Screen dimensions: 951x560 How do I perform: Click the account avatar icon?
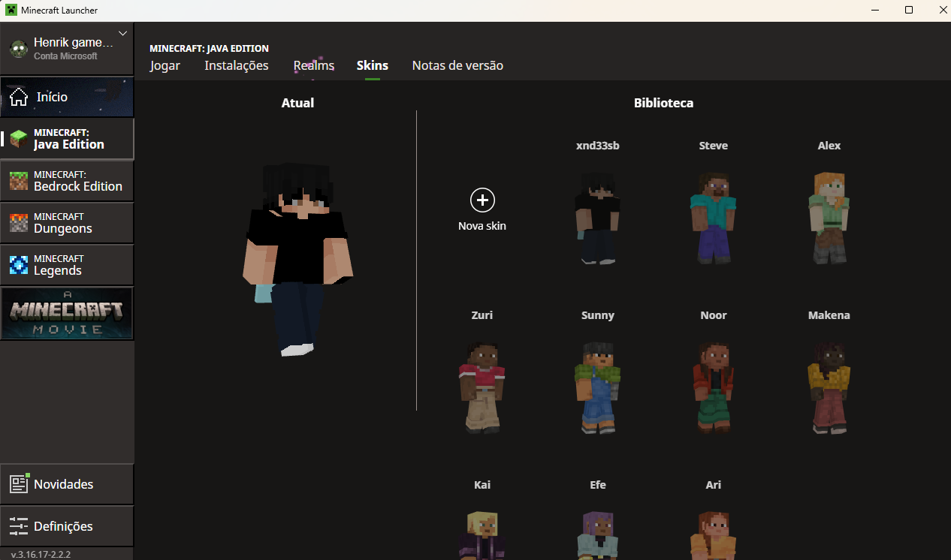(x=19, y=49)
